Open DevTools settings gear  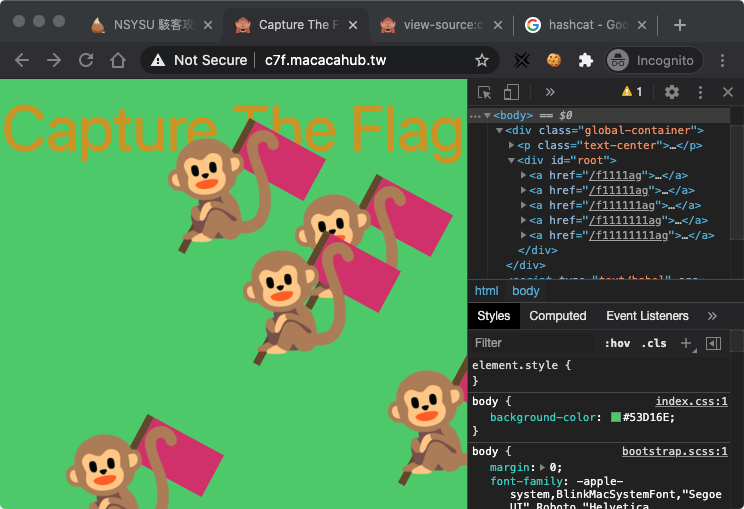pos(671,92)
